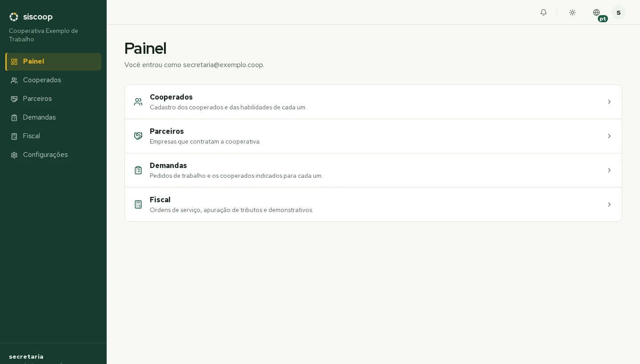The width and height of the screenshot is (640, 364).
Task: Click the Demandas card clipboard icon
Action: pos(138,170)
